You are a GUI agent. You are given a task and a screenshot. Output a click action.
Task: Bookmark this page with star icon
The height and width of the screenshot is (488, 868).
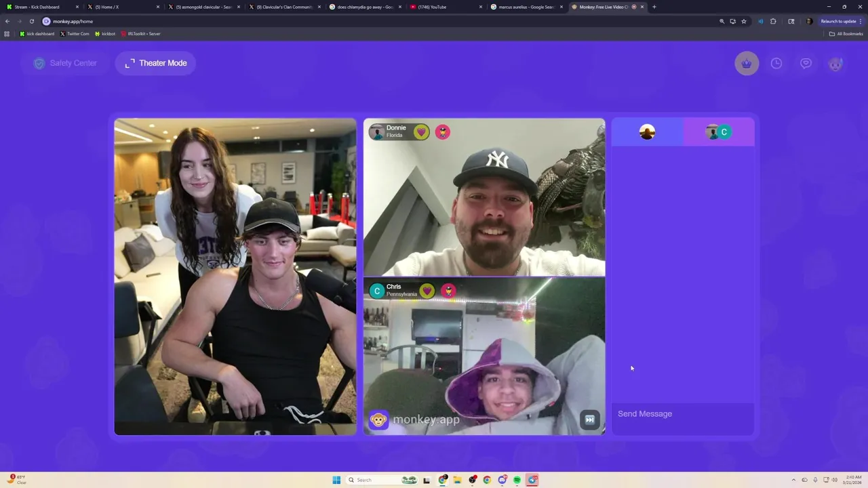point(744,21)
